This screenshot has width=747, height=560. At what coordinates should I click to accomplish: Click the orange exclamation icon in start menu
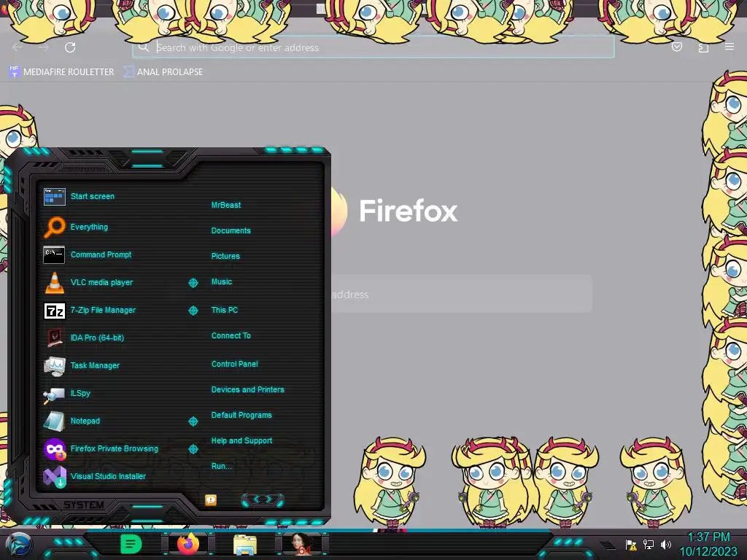(211, 500)
